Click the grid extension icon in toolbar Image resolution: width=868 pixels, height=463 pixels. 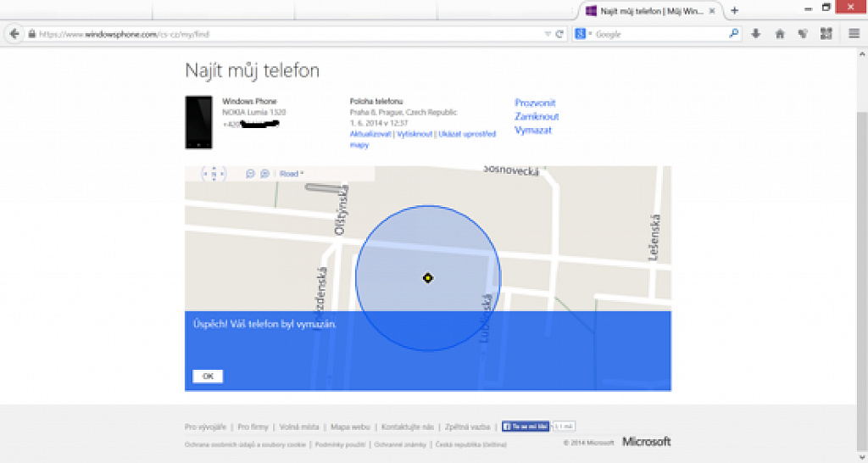(x=826, y=34)
